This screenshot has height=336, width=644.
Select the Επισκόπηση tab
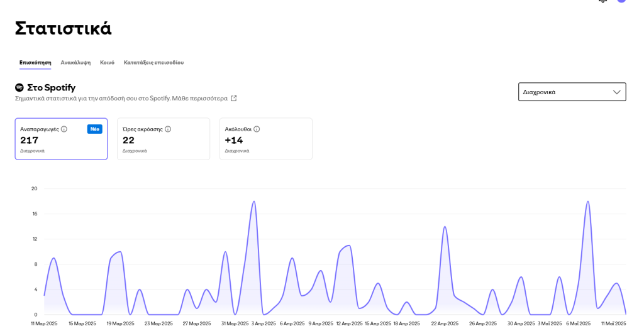click(x=35, y=63)
